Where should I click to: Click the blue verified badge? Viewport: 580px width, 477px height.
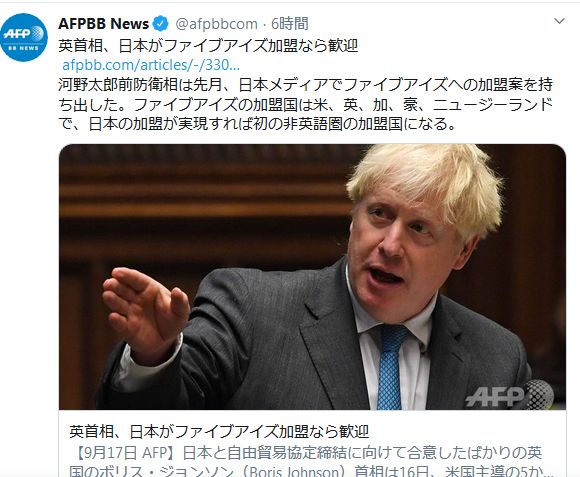click(161, 24)
